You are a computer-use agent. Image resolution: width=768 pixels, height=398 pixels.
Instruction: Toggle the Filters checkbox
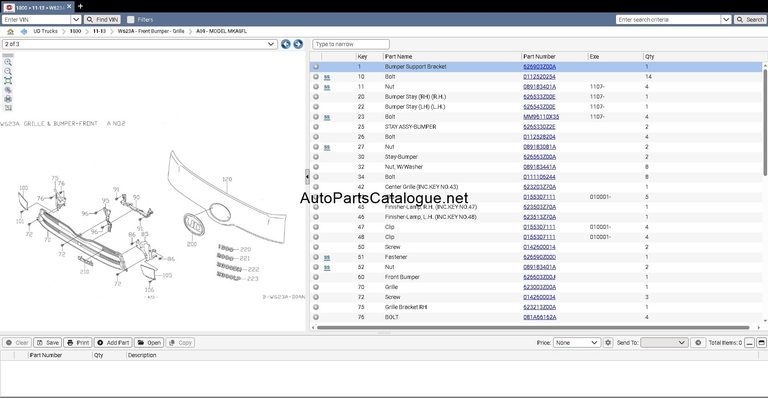[131, 20]
